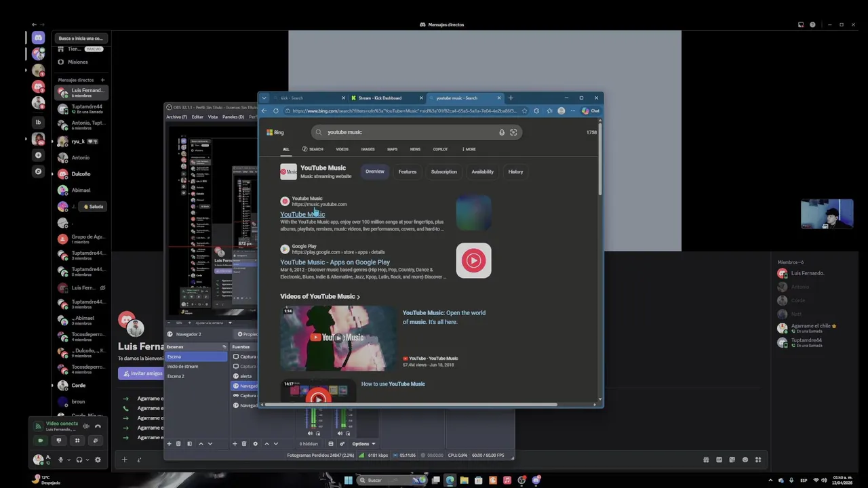
Task: Open the Tuptamdre44 direct message
Action: (x=81, y=108)
